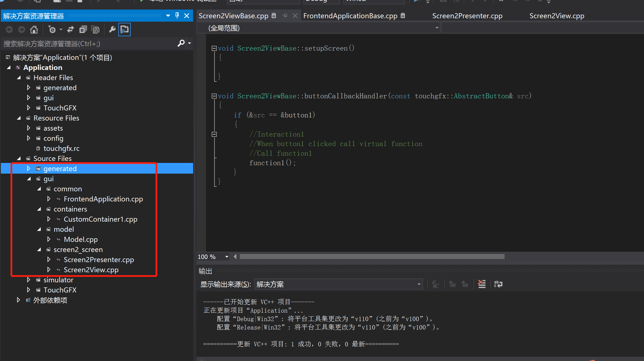
Task: Select Model.cpp in the solution tree
Action: [81, 239]
